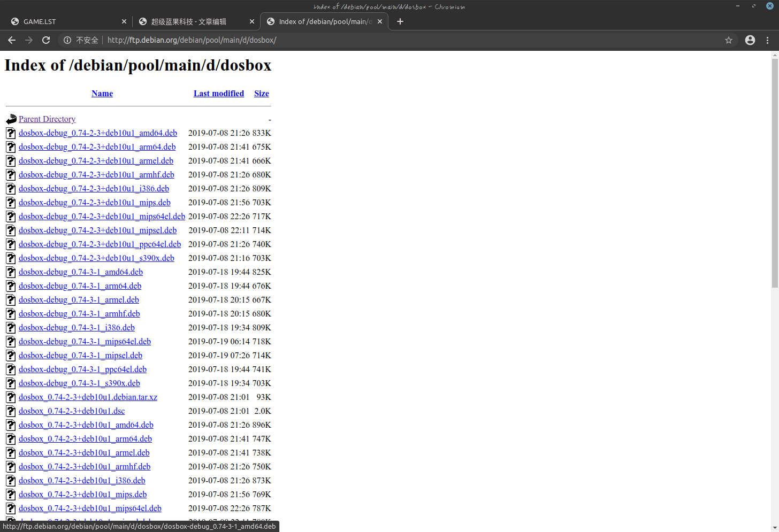This screenshot has width=779, height=532.
Task: Open the Chromium profile account icon
Action: [750, 40]
